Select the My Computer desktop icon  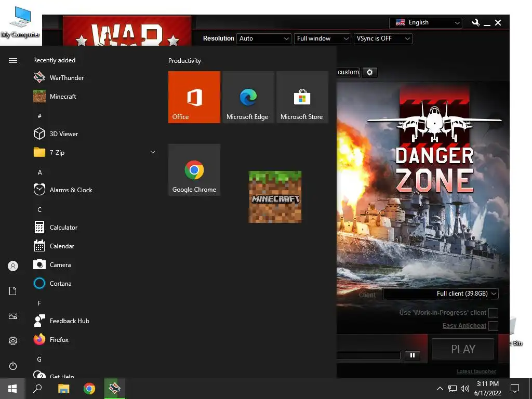(20, 22)
